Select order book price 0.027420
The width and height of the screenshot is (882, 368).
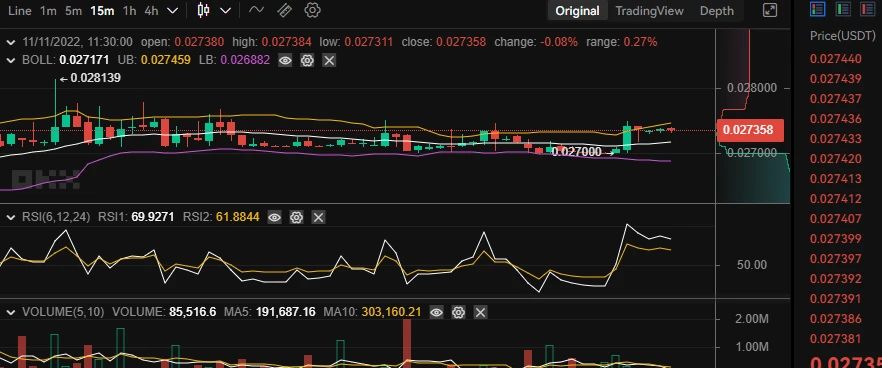click(x=835, y=159)
